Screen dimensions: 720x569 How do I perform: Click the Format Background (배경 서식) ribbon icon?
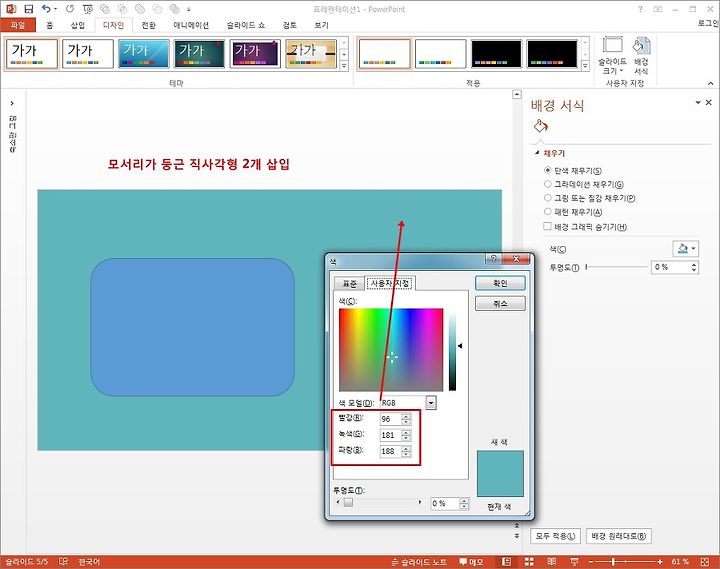(x=641, y=55)
